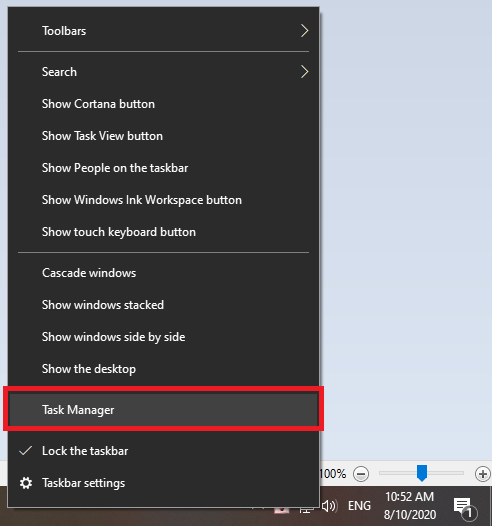
Task: Expand the Toolbars submenu arrow
Action: [304, 31]
